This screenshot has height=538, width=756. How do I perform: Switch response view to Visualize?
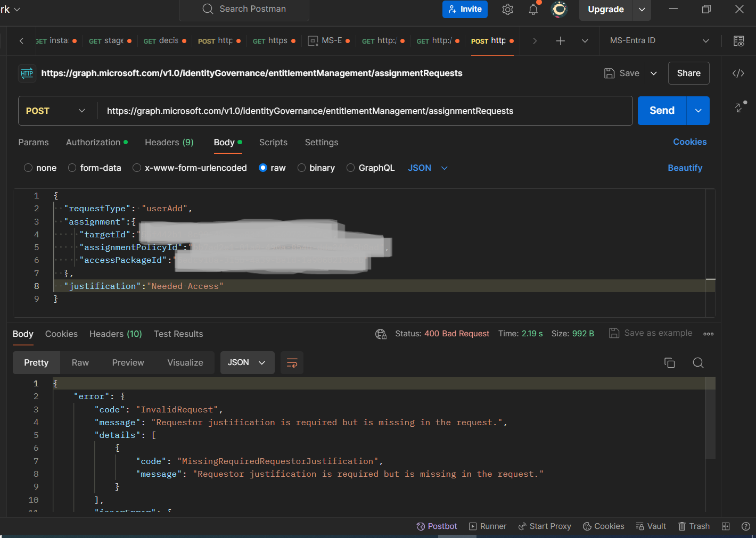pos(185,362)
